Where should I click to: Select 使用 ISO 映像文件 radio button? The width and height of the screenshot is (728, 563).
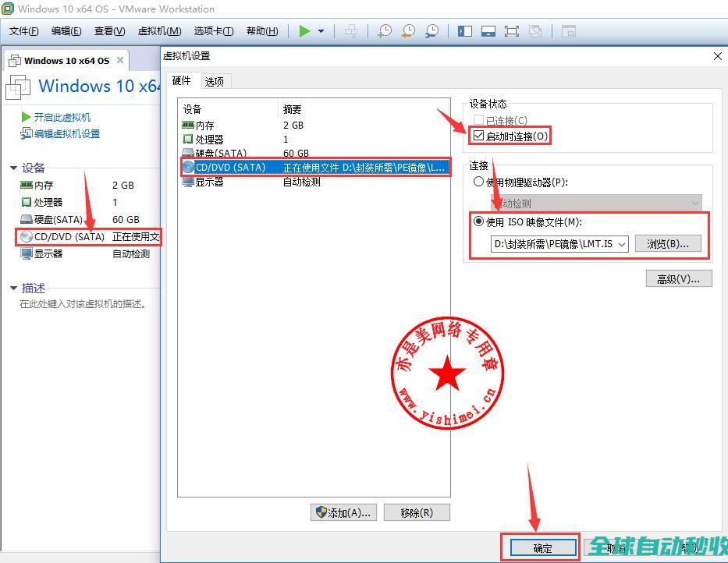pyautogui.click(x=479, y=221)
